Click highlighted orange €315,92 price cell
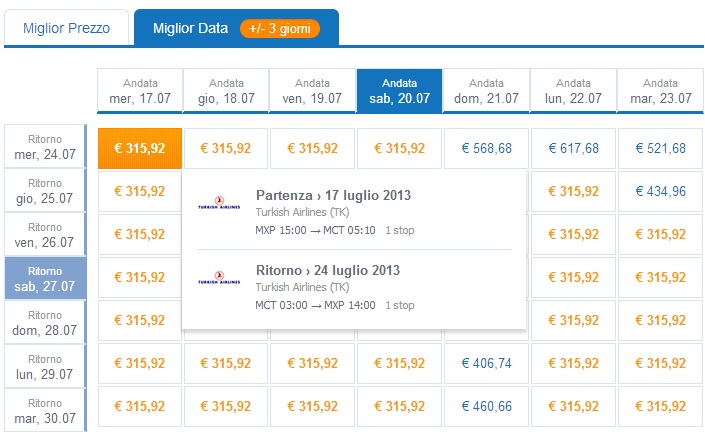The image size is (705, 432). [x=140, y=148]
